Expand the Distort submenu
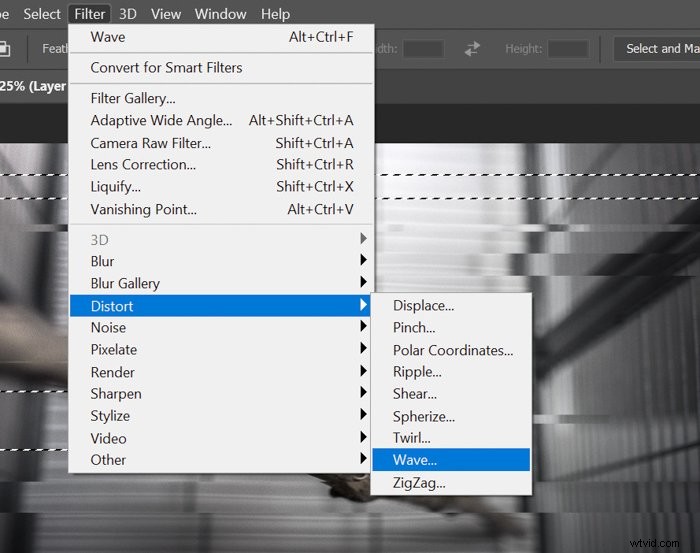The height and width of the screenshot is (553, 700). point(220,306)
